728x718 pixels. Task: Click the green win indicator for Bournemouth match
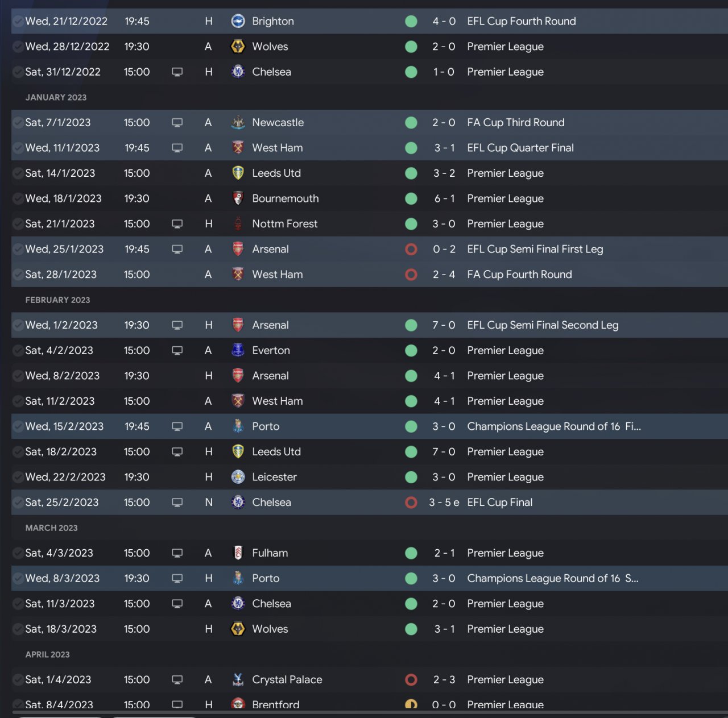(411, 198)
